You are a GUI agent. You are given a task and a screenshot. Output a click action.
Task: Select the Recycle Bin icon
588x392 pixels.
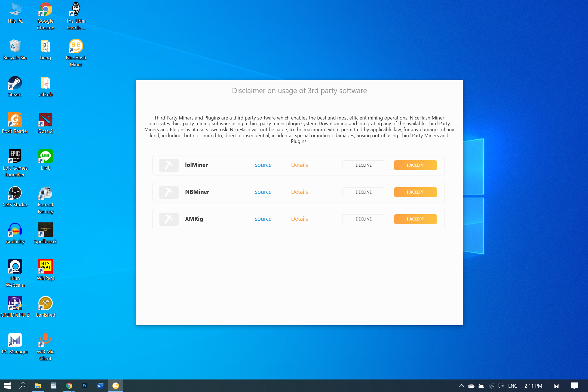click(x=15, y=50)
